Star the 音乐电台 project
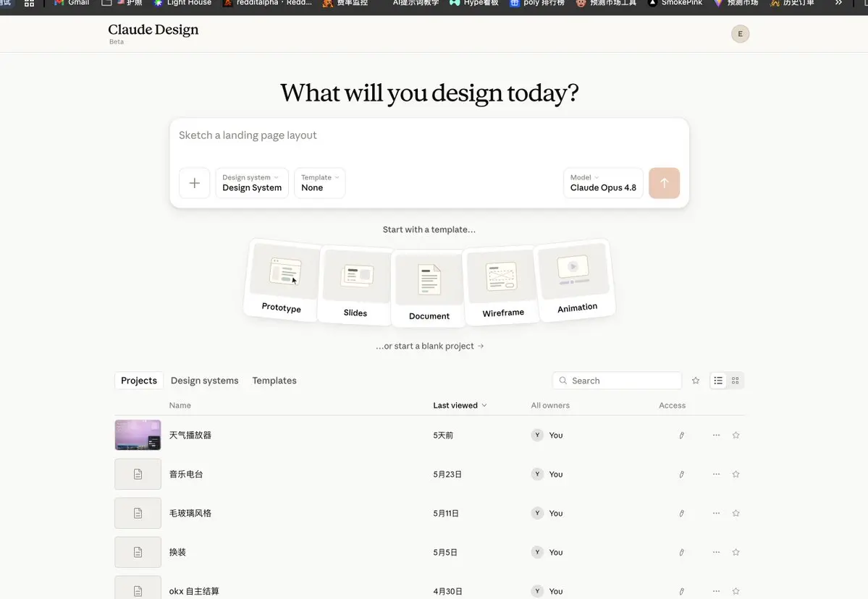The image size is (868, 599). click(x=736, y=474)
